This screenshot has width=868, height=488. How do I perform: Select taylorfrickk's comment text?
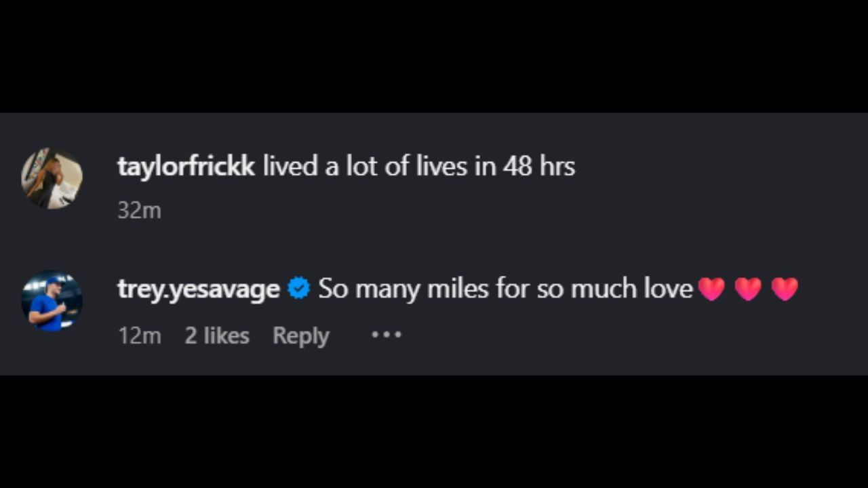[x=418, y=166]
